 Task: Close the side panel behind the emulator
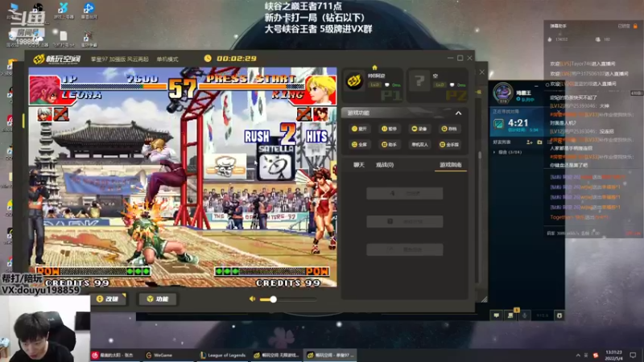click(481, 72)
